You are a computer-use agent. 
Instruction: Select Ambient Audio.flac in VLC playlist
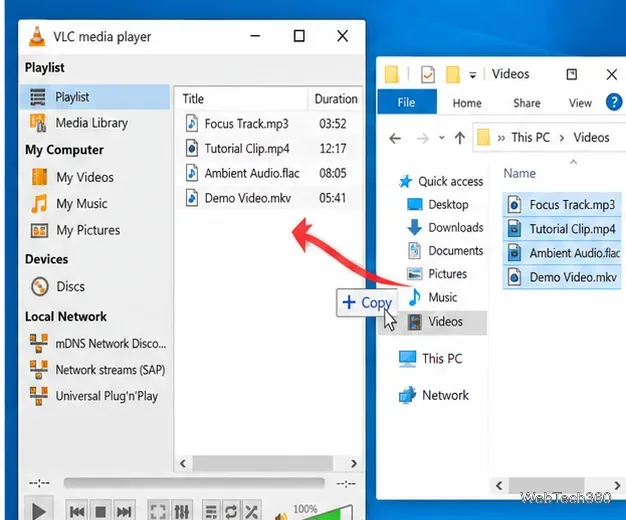[269, 173]
